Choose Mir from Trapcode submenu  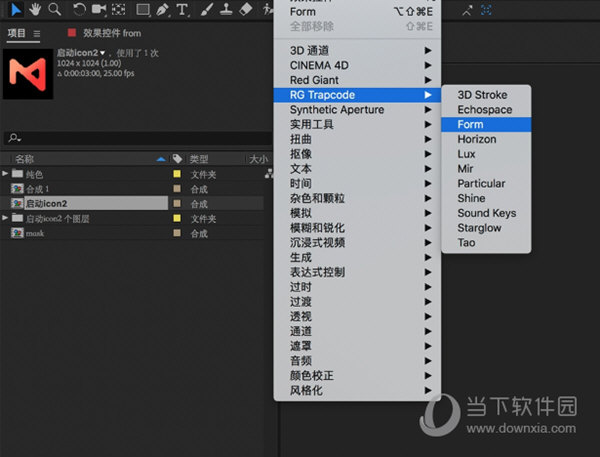(x=486, y=169)
